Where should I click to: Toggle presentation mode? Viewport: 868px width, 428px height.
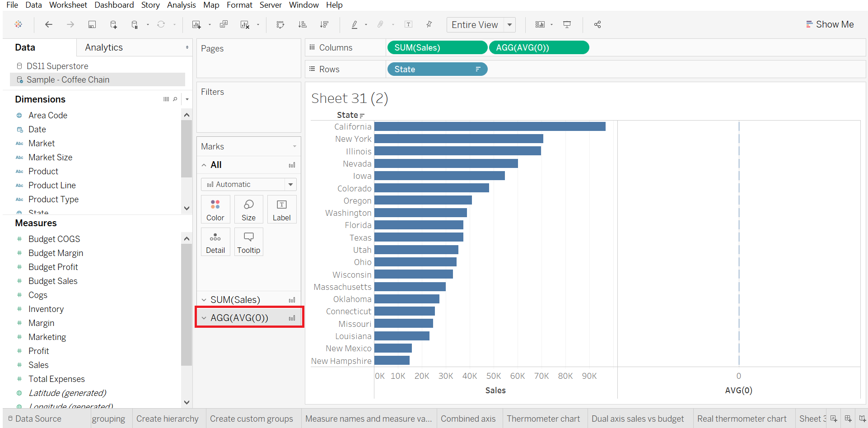click(567, 24)
